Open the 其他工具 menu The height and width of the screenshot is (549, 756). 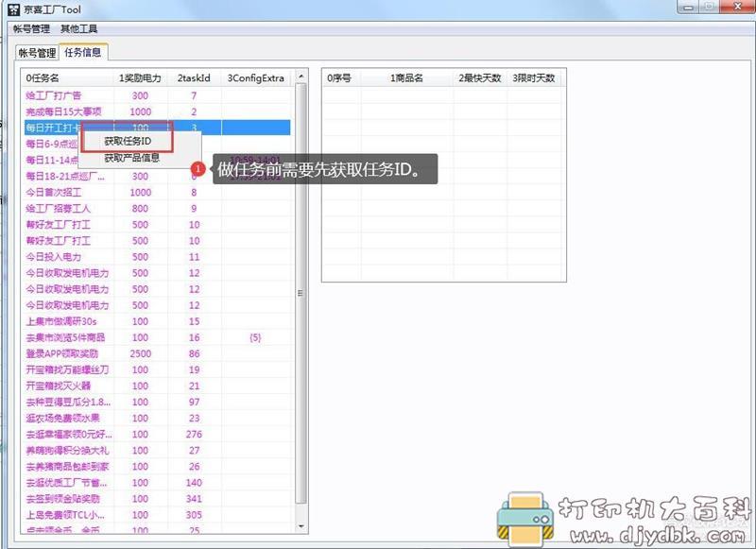(x=78, y=29)
